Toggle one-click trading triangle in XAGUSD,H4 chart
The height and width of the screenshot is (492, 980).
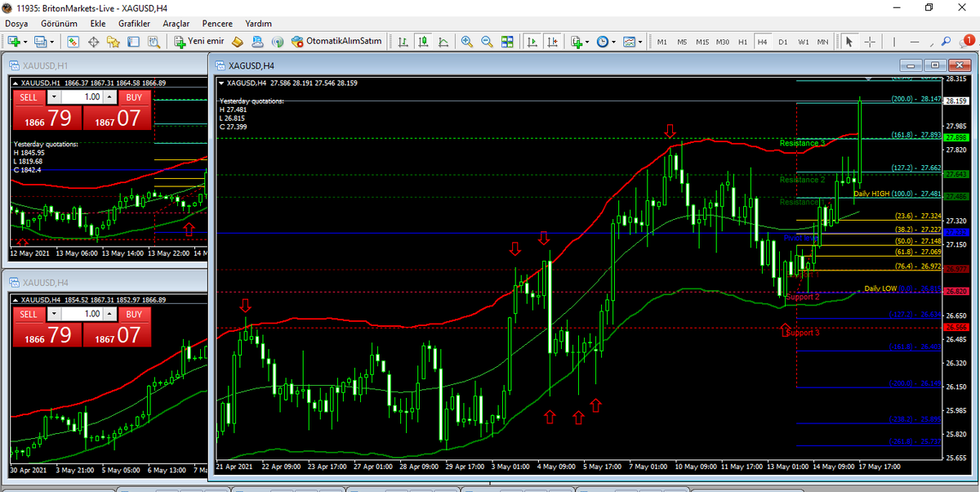click(x=220, y=83)
